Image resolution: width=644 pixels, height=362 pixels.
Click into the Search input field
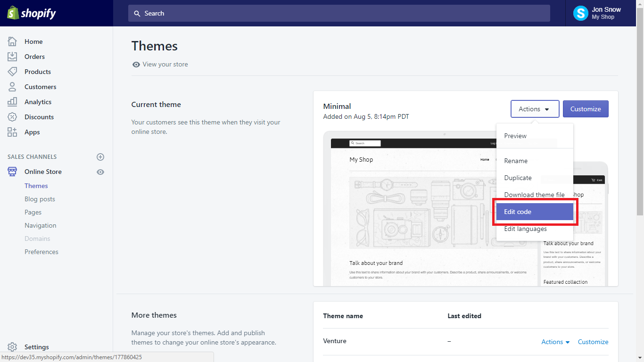tap(339, 13)
